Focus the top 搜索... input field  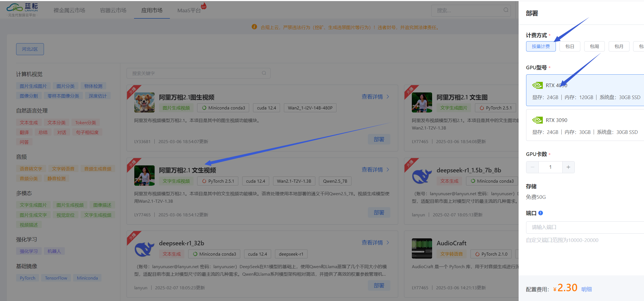coord(471,10)
